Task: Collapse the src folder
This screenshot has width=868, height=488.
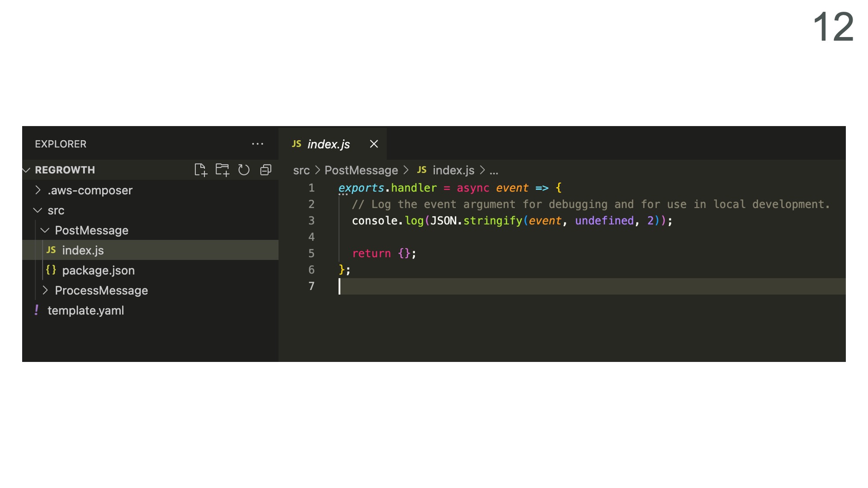Action: click(38, 210)
